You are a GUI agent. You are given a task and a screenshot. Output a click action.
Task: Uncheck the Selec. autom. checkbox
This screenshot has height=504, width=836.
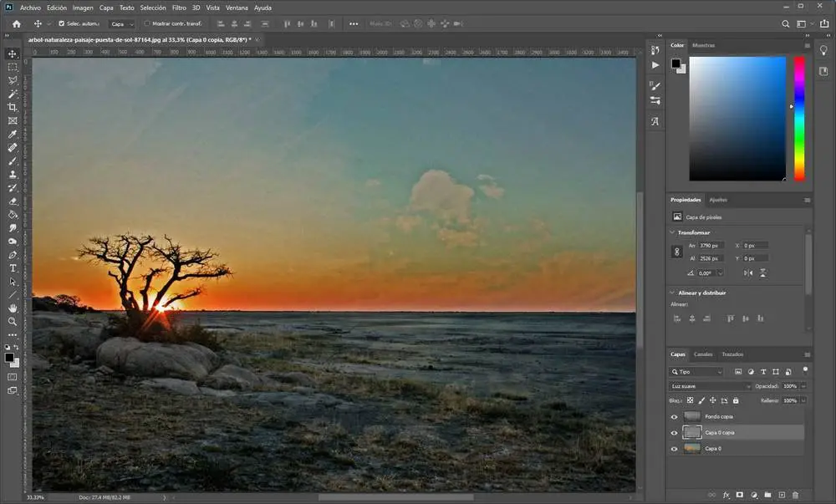[x=61, y=23]
